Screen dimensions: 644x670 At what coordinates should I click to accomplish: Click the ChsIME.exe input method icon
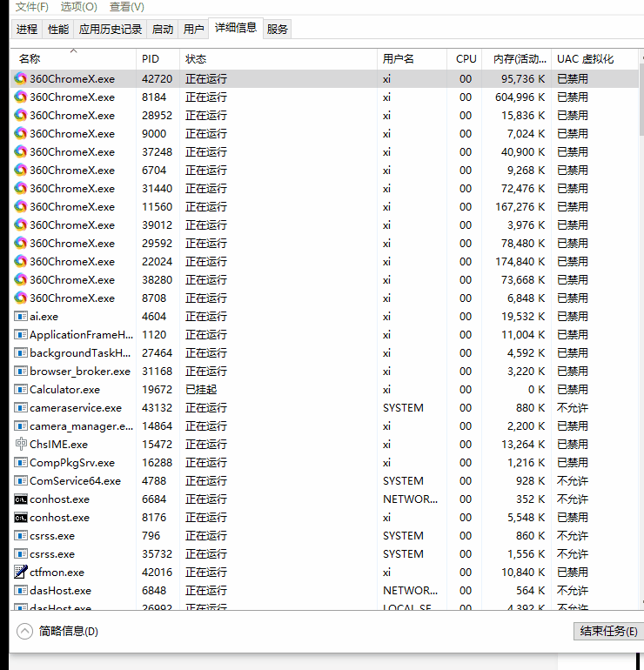click(21, 445)
